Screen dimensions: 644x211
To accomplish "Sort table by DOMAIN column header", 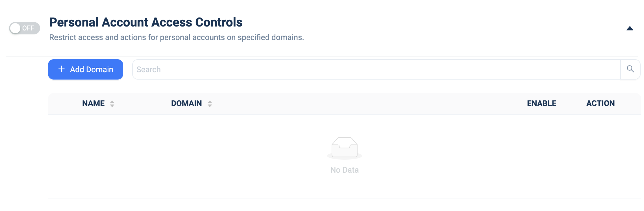I will pyautogui.click(x=186, y=104).
